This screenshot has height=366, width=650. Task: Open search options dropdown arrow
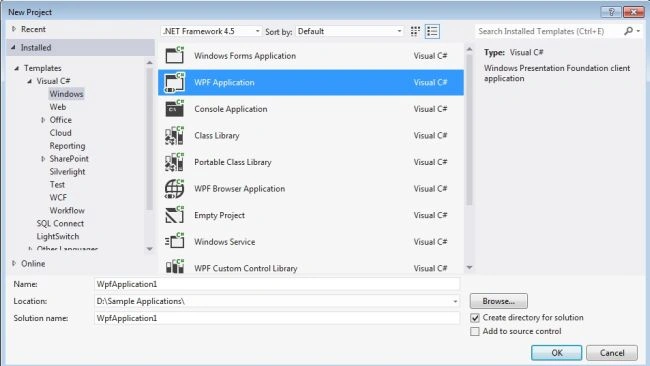[638, 31]
